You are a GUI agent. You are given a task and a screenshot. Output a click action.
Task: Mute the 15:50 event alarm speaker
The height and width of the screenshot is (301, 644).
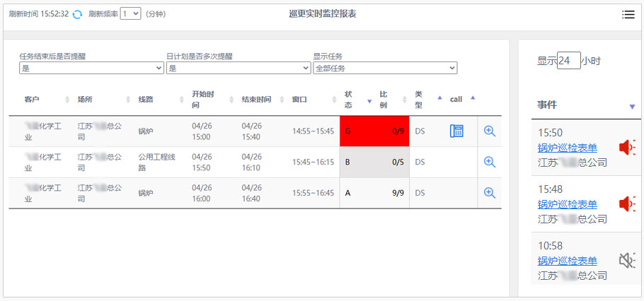point(626,147)
